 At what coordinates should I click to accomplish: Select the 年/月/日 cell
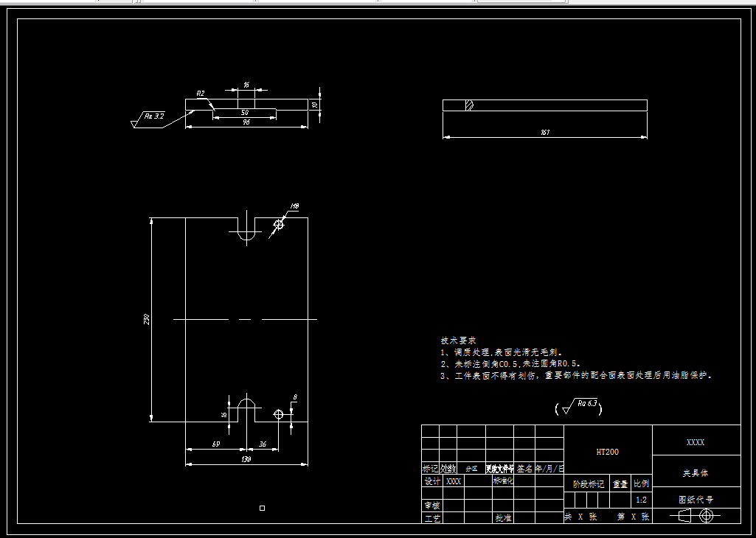pyautogui.click(x=549, y=468)
